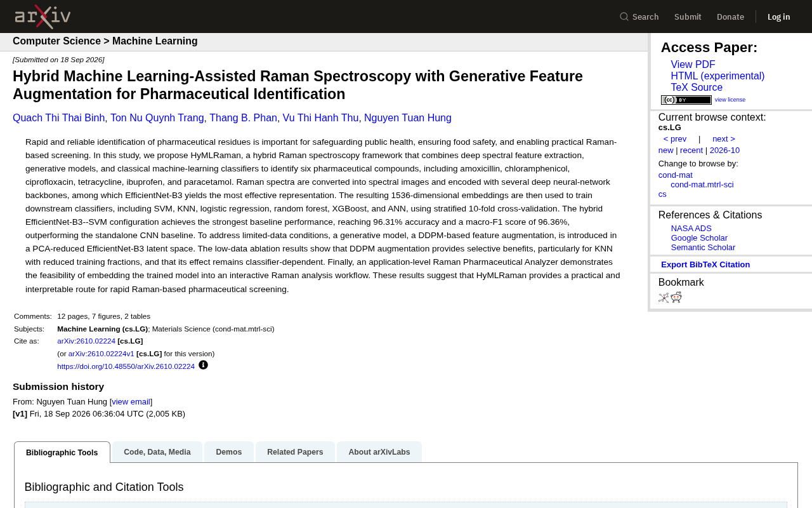Click Submit in the header
Viewport: 812px width, 508px height.
click(688, 17)
